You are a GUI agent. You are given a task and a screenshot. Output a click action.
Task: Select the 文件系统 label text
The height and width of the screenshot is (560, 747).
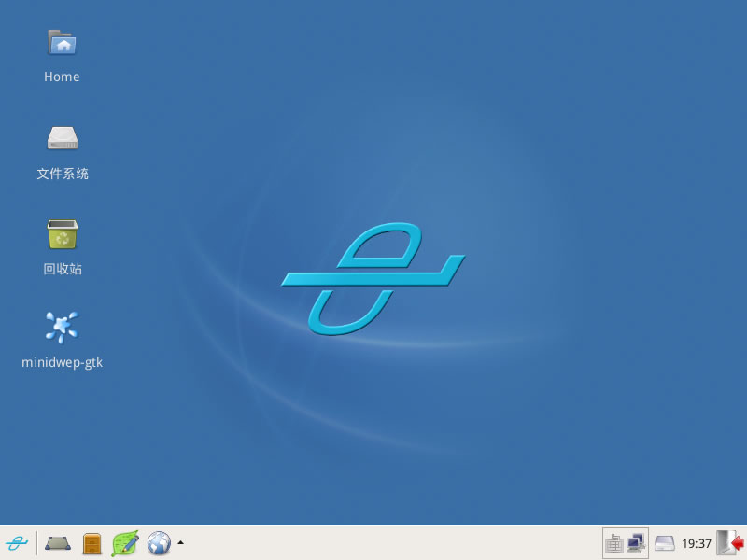[x=63, y=174]
